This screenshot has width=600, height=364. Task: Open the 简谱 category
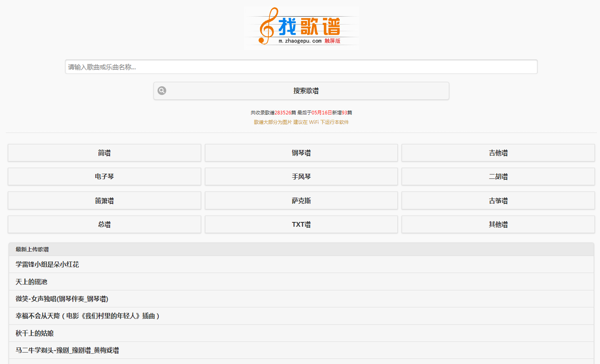pos(104,153)
